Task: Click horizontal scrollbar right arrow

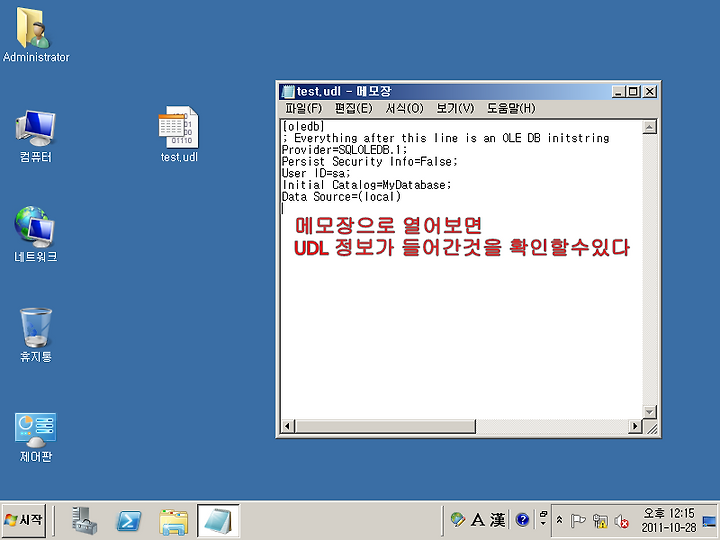Action: (635, 427)
